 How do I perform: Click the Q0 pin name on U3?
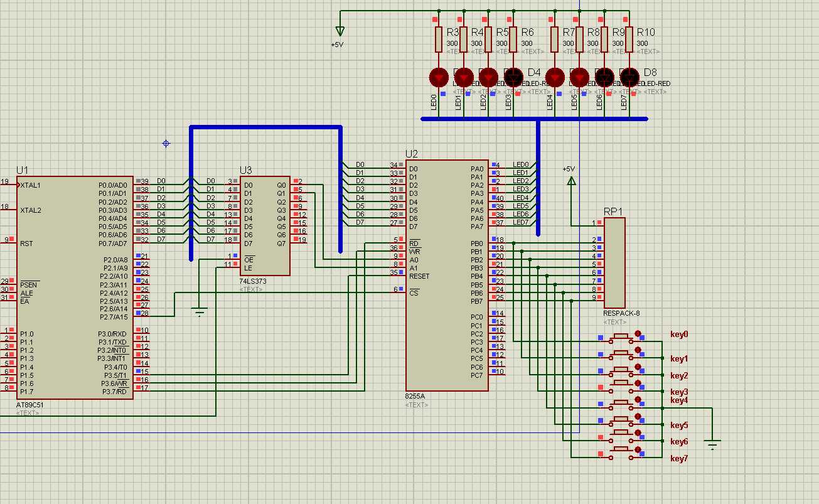tap(281, 185)
